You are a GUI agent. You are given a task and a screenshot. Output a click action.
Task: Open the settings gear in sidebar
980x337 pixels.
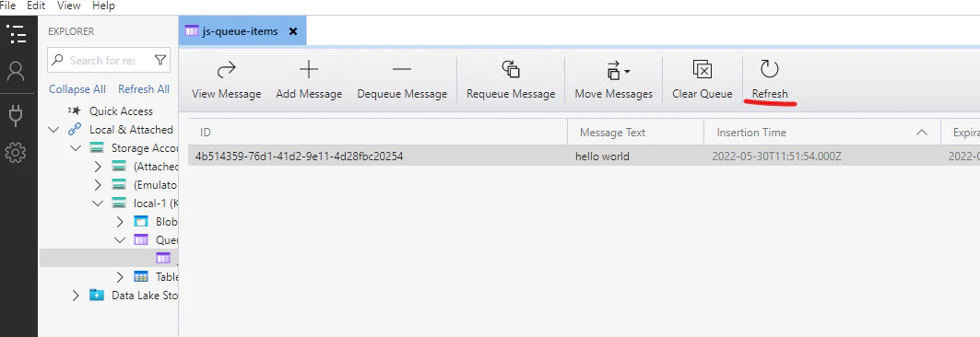16,153
